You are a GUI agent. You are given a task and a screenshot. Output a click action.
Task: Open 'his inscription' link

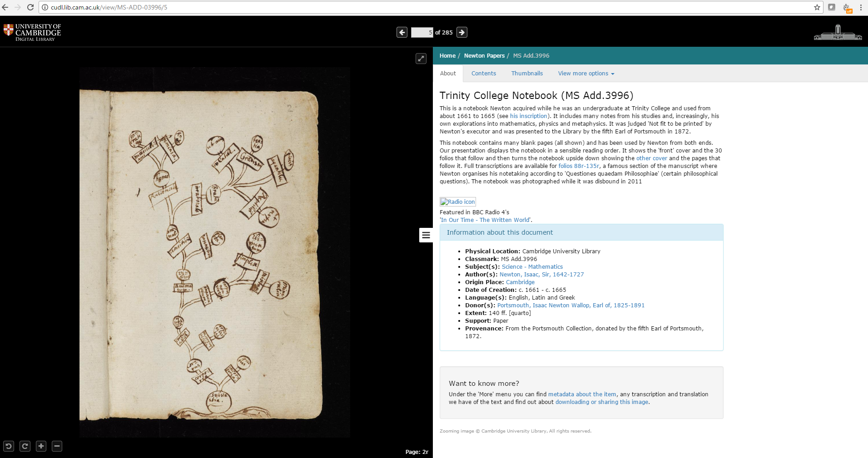[529, 116]
